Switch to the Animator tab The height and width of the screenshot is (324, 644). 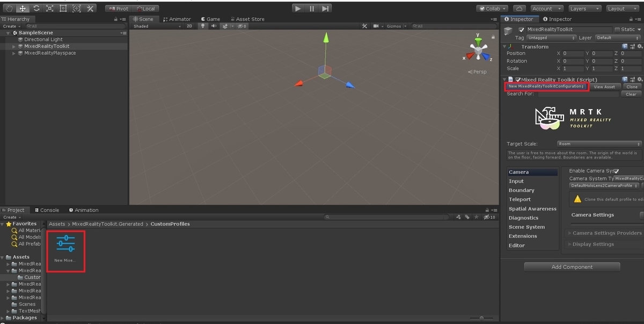177,19
